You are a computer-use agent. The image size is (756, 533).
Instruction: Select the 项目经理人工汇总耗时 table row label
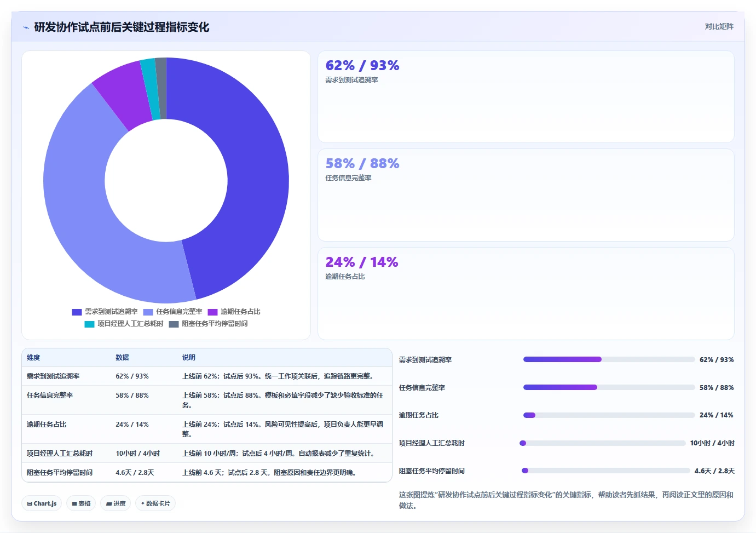point(60,454)
